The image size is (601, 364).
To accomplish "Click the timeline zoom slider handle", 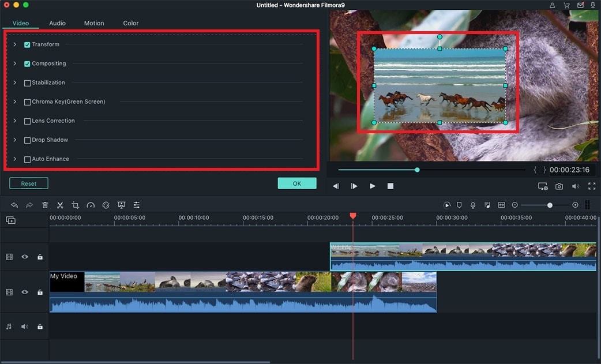I will [x=550, y=205].
